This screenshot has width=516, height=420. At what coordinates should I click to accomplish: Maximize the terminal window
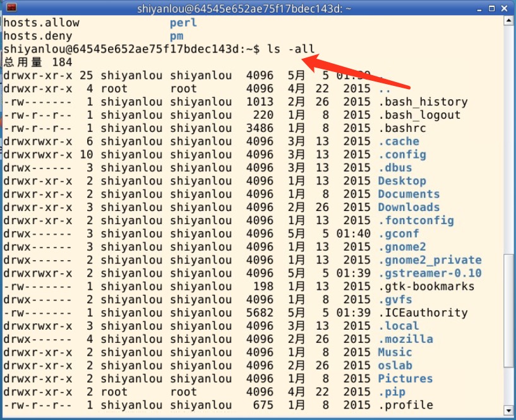click(493, 8)
